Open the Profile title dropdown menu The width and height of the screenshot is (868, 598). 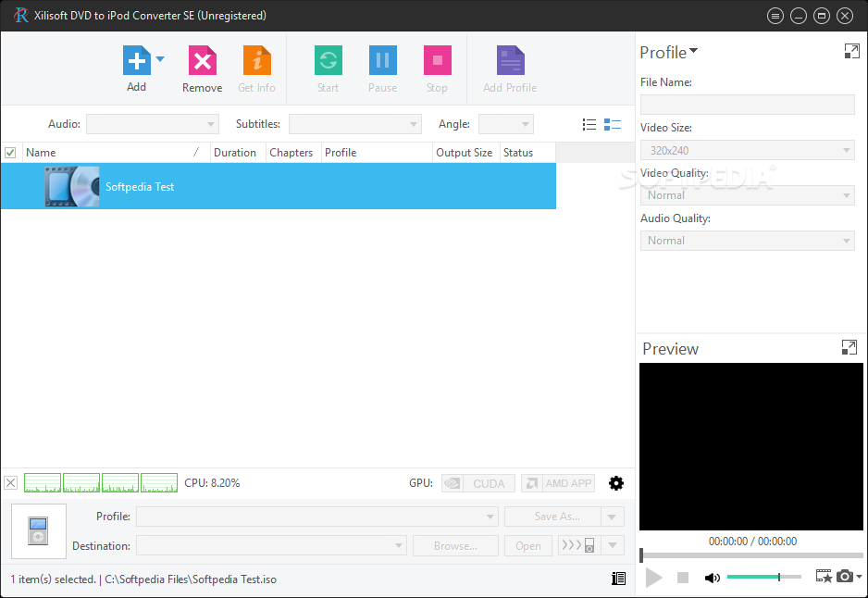point(694,52)
